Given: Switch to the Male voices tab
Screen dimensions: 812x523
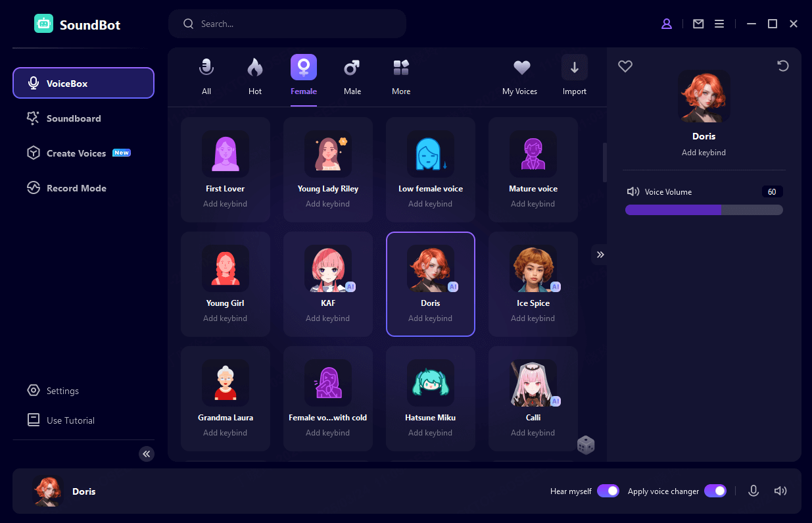Looking at the screenshot, I should 352,76.
